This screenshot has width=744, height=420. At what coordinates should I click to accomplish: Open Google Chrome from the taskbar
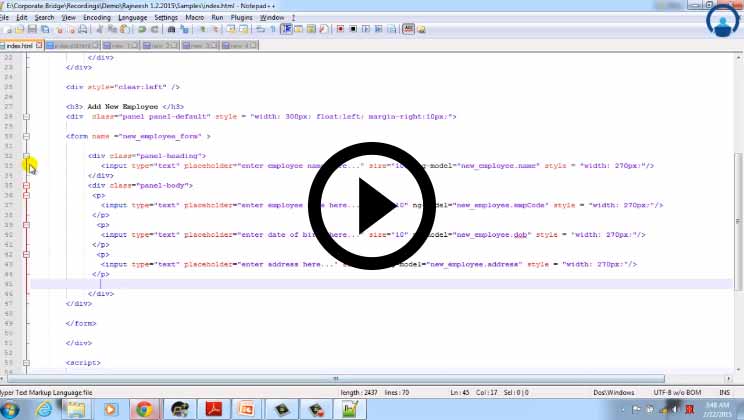coord(144,409)
